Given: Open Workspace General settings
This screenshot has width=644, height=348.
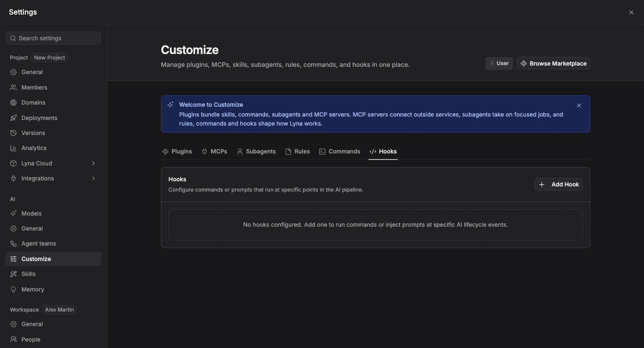Looking at the screenshot, I should (x=54, y=324).
